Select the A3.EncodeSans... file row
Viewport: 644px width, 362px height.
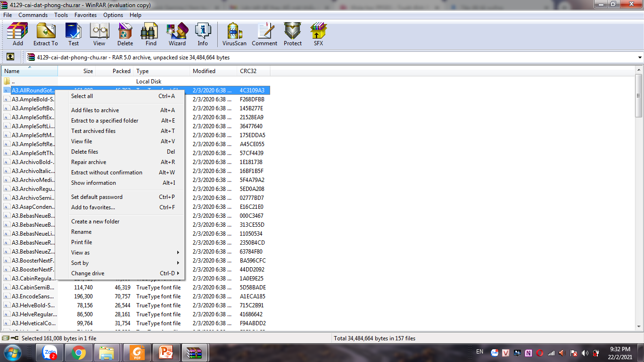pyautogui.click(x=136, y=296)
